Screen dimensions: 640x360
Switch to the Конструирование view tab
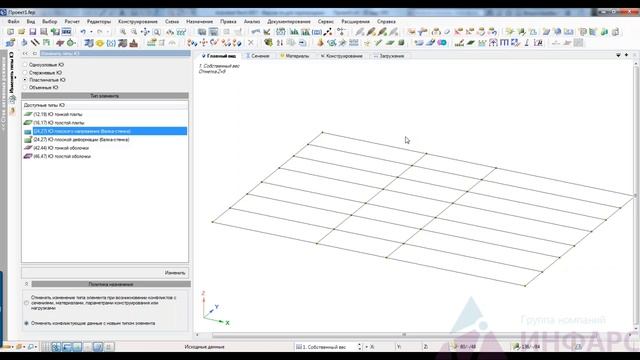[342, 56]
